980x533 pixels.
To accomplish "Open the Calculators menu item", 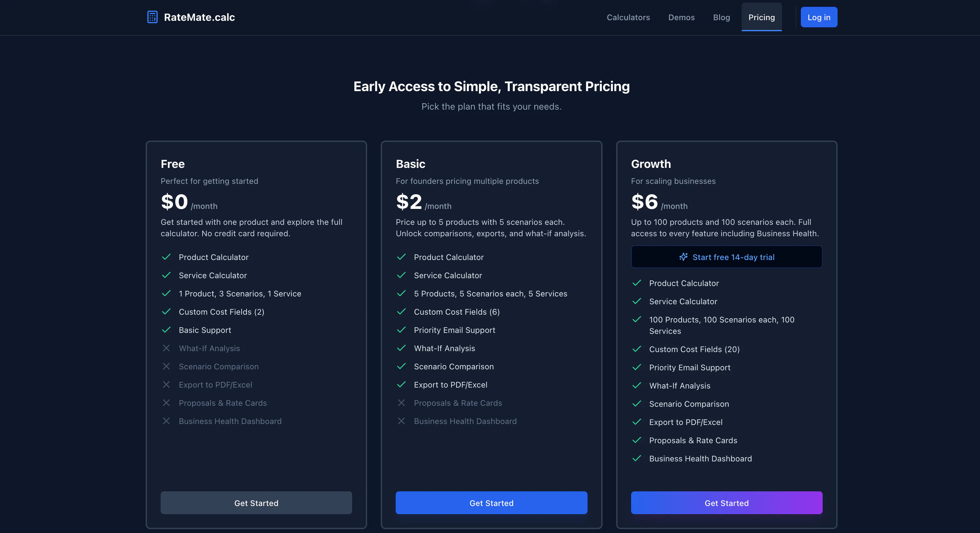I will [628, 17].
